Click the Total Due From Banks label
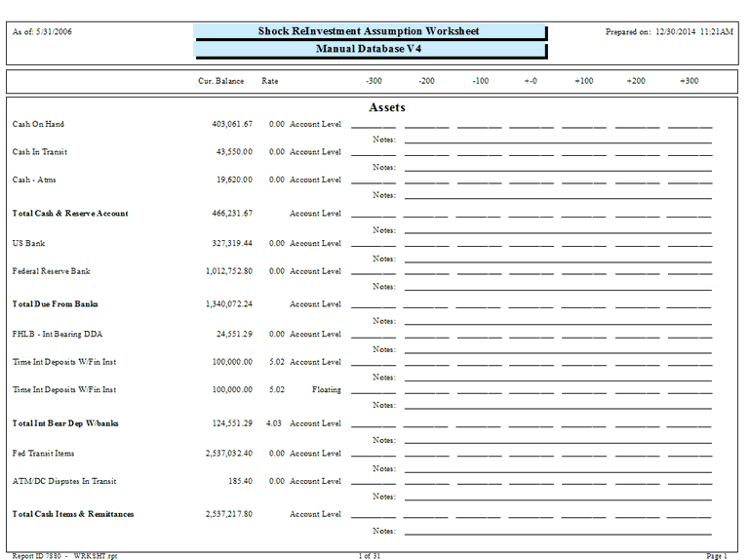The image size is (750, 560). [53, 303]
